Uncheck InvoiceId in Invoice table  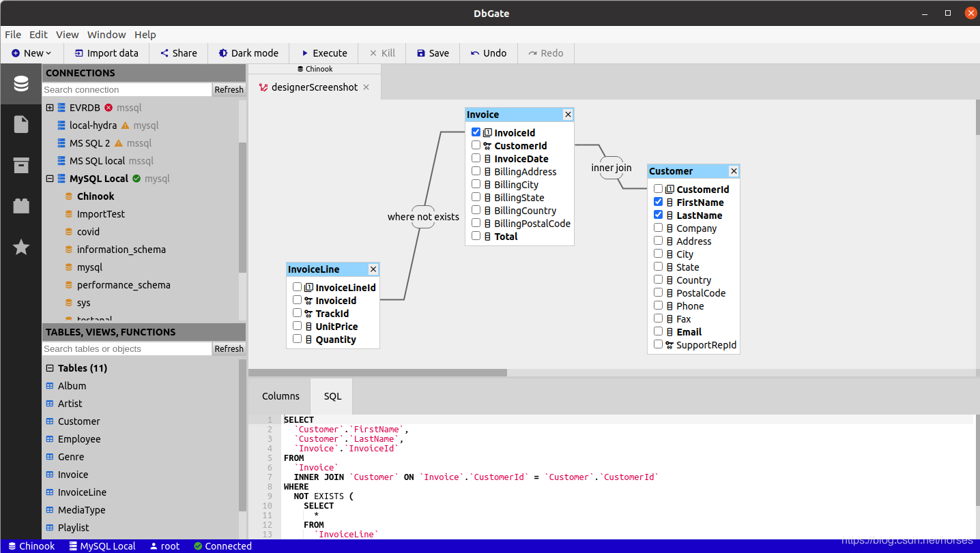tap(476, 132)
